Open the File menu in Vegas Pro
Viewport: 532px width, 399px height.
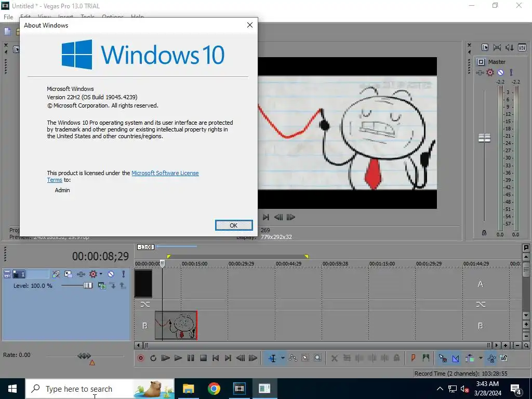8,17
